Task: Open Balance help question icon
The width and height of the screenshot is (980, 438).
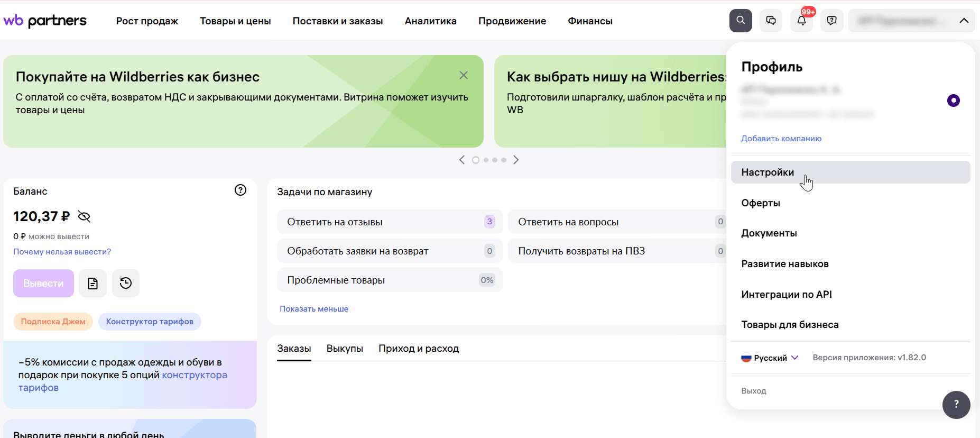Action: pos(241,190)
